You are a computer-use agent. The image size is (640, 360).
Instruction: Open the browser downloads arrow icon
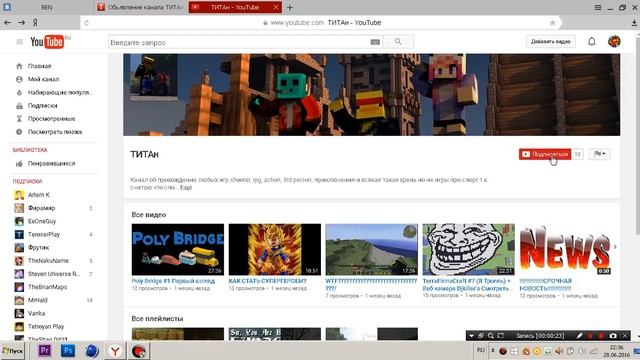pyautogui.click(x=634, y=23)
